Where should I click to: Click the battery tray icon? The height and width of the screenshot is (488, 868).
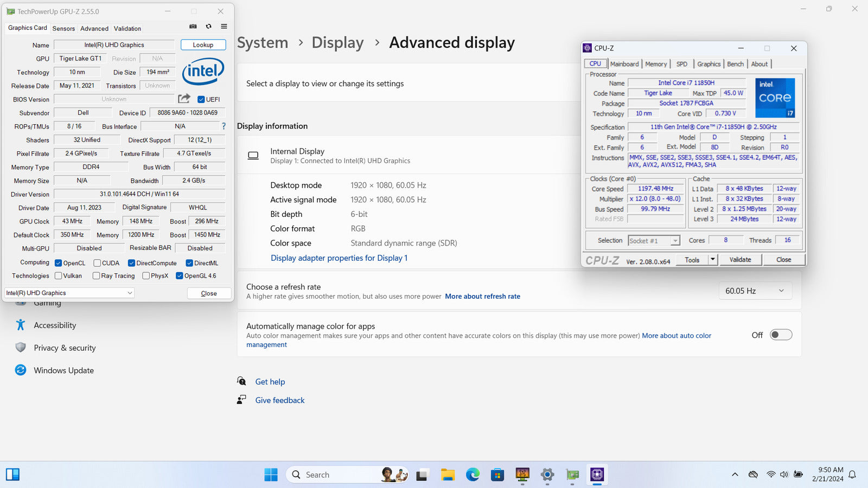(x=798, y=474)
